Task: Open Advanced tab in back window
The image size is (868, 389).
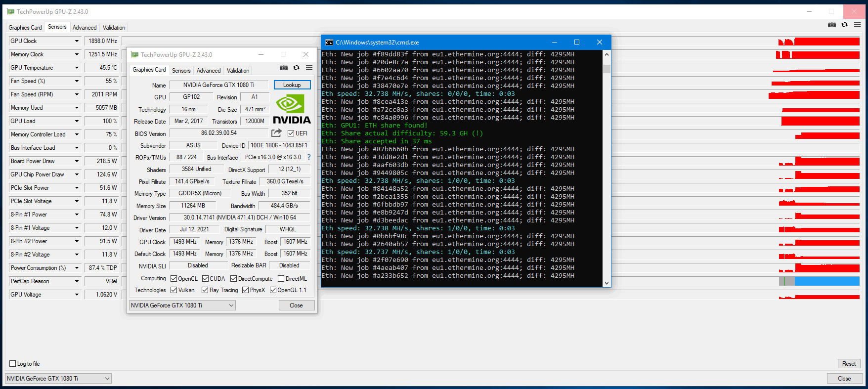Action: 85,28
